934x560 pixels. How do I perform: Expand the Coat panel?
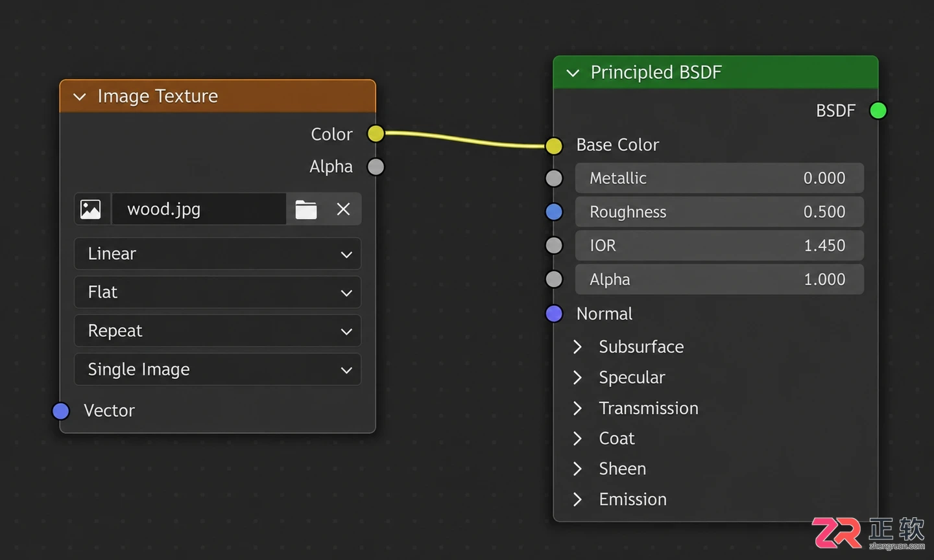click(x=577, y=439)
